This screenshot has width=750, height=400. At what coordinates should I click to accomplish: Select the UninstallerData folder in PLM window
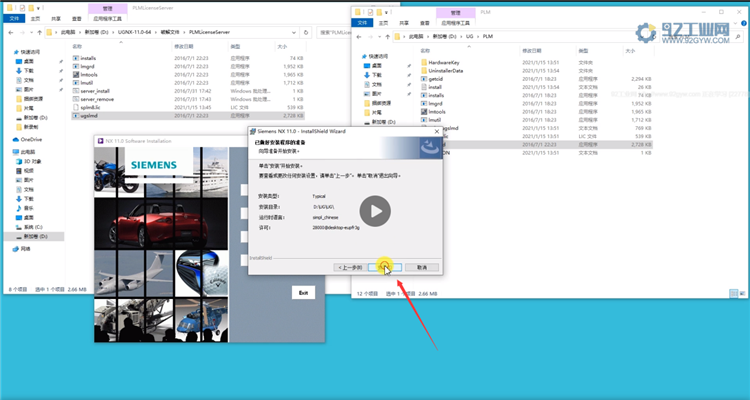coord(536,70)
